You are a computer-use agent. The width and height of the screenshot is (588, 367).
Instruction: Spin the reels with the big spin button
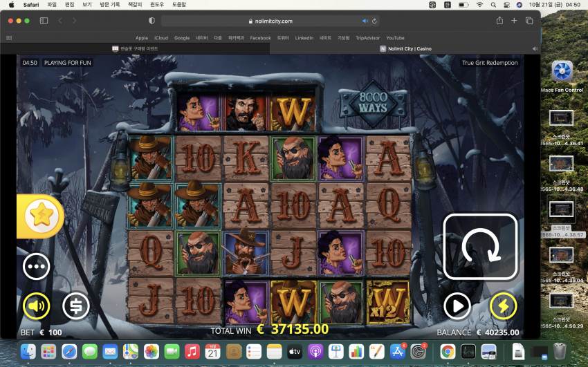point(480,247)
